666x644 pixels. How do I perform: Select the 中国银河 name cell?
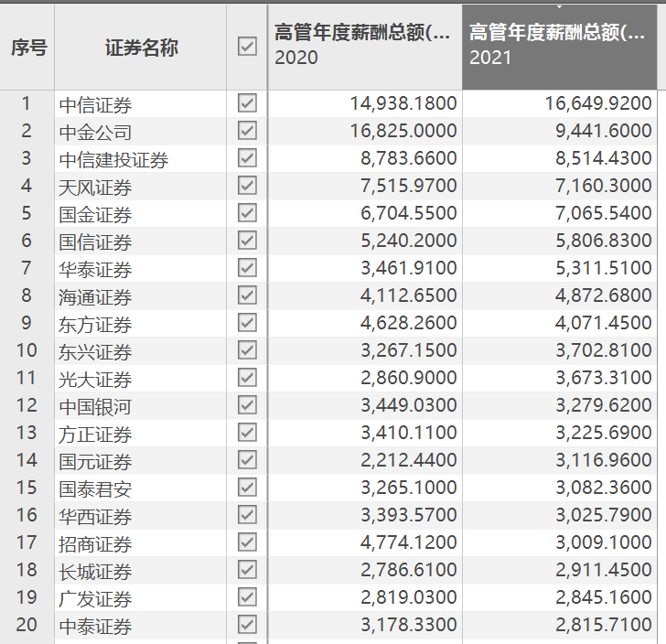[140, 405]
